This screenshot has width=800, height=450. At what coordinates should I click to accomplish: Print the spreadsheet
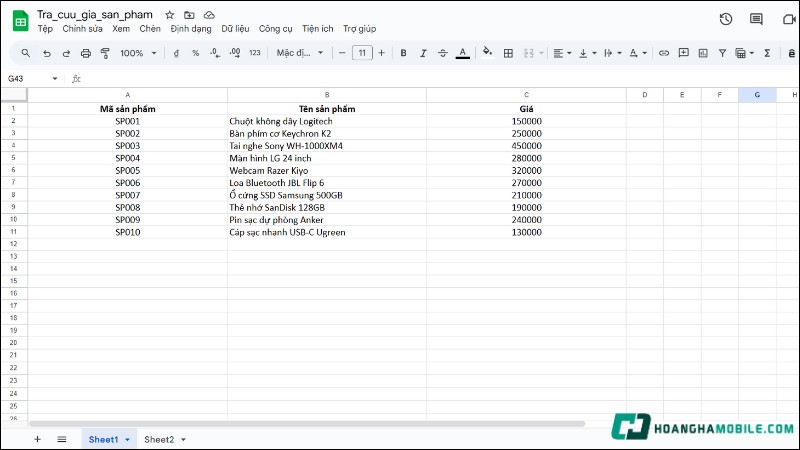pyautogui.click(x=86, y=53)
